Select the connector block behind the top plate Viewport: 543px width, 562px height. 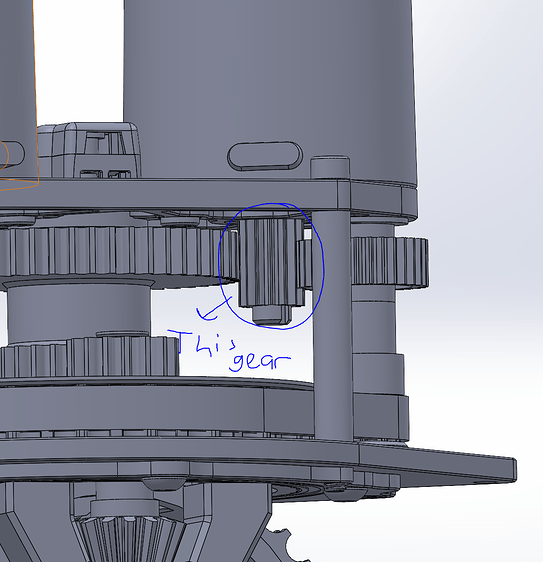pyautogui.click(x=90, y=151)
